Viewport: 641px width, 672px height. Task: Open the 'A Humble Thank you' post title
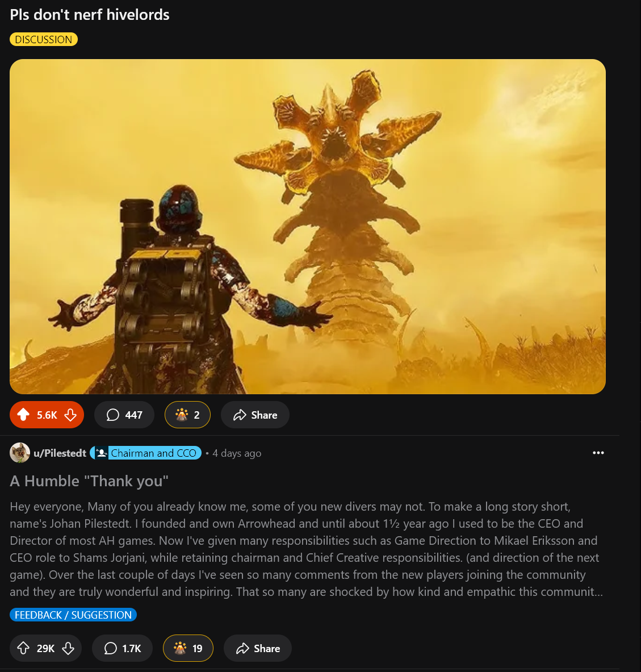(89, 481)
